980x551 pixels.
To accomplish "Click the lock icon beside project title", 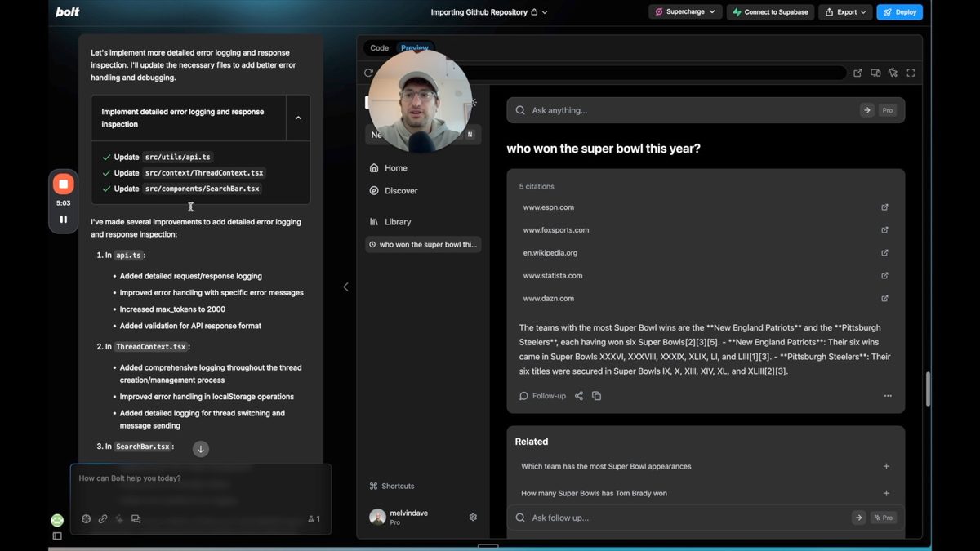I will pyautogui.click(x=534, y=12).
